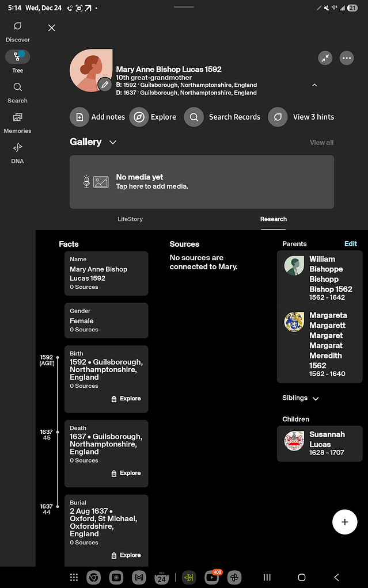Collapse the profile header with up chevron
368x588 pixels.
click(314, 85)
